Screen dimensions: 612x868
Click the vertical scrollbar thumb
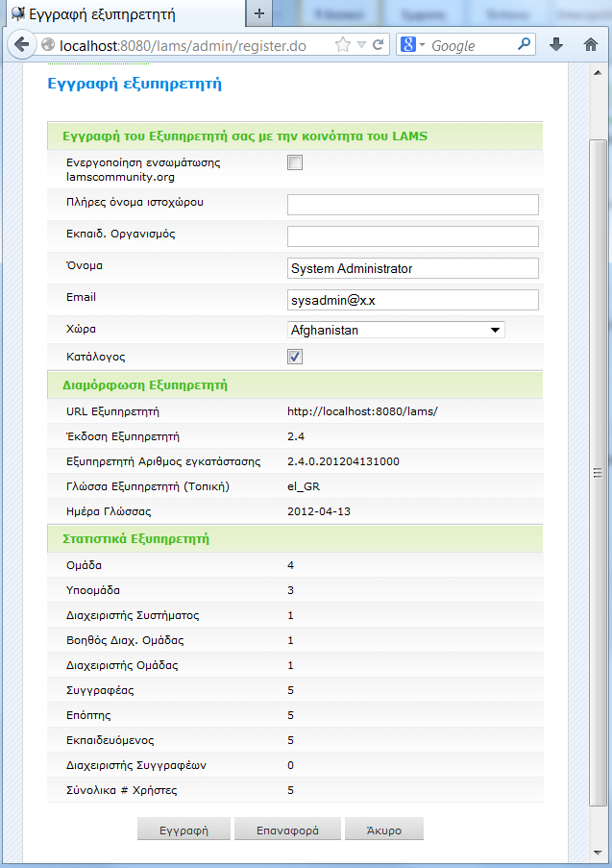point(598,473)
